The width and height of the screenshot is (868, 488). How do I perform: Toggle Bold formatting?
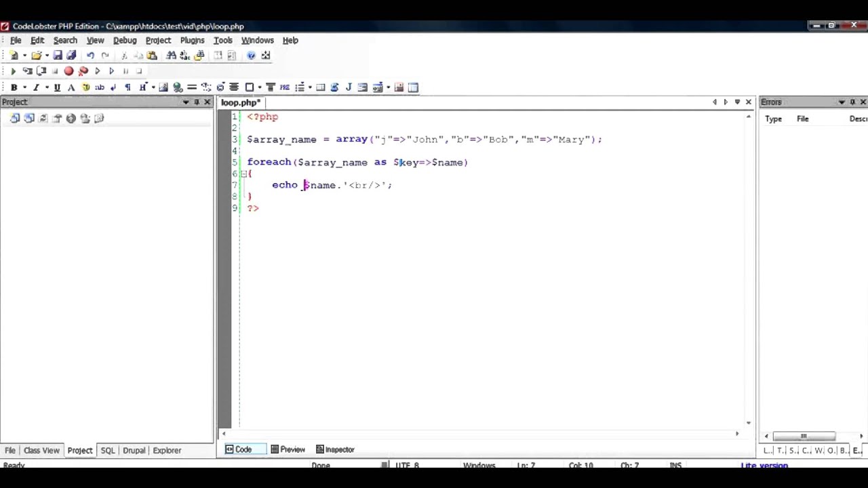pos(14,87)
